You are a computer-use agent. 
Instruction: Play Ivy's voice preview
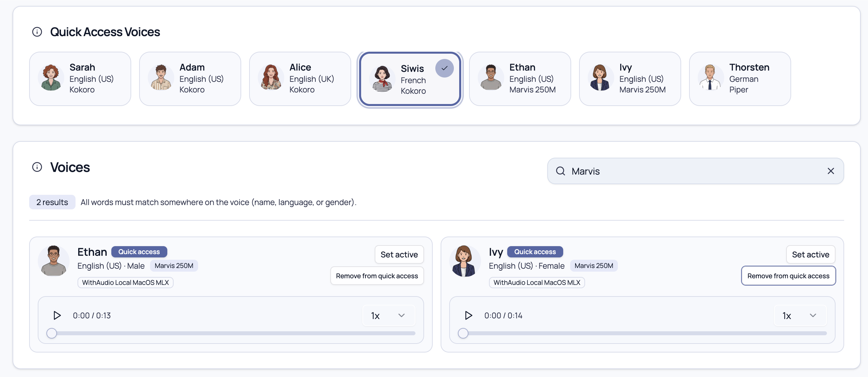(468, 315)
